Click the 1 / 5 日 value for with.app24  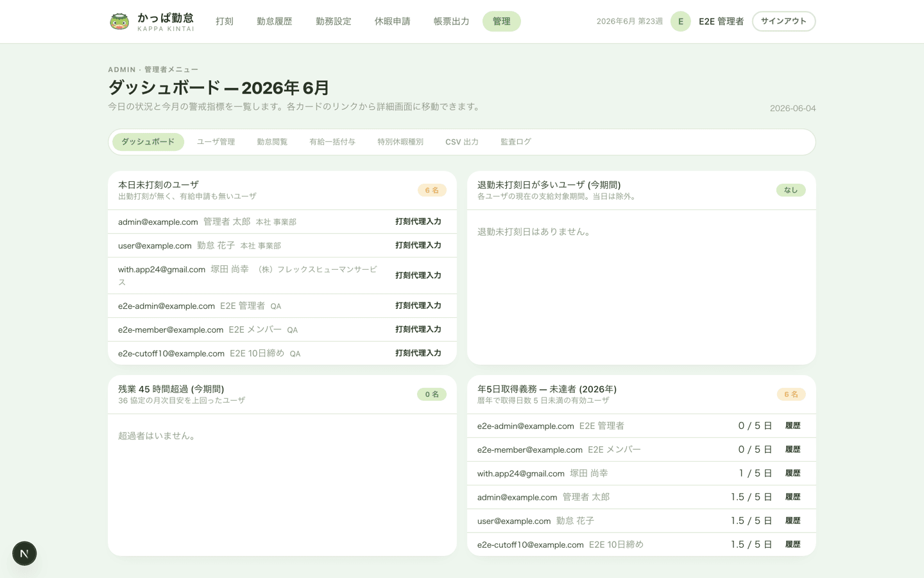point(755,473)
